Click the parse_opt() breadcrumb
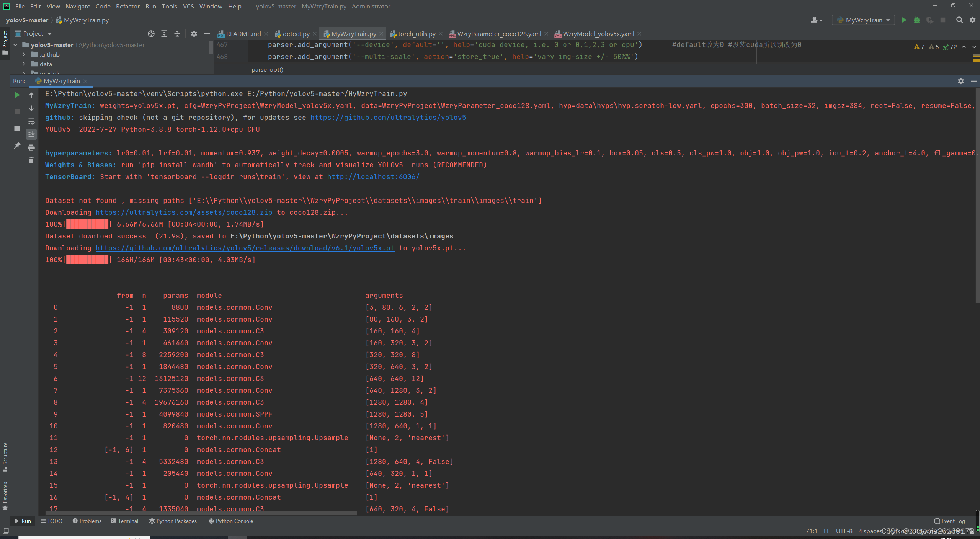Image resolution: width=980 pixels, height=539 pixels. (x=267, y=70)
